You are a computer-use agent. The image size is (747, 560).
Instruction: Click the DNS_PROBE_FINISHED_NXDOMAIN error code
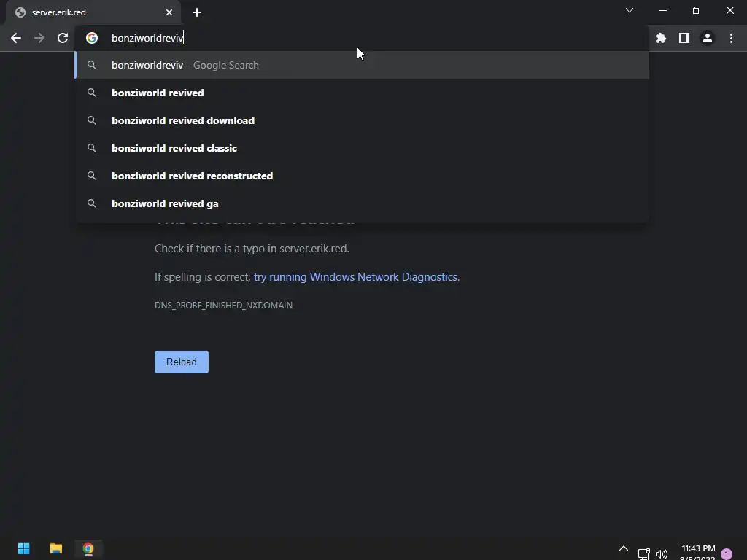pyautogui.click(x=223, y=306)
